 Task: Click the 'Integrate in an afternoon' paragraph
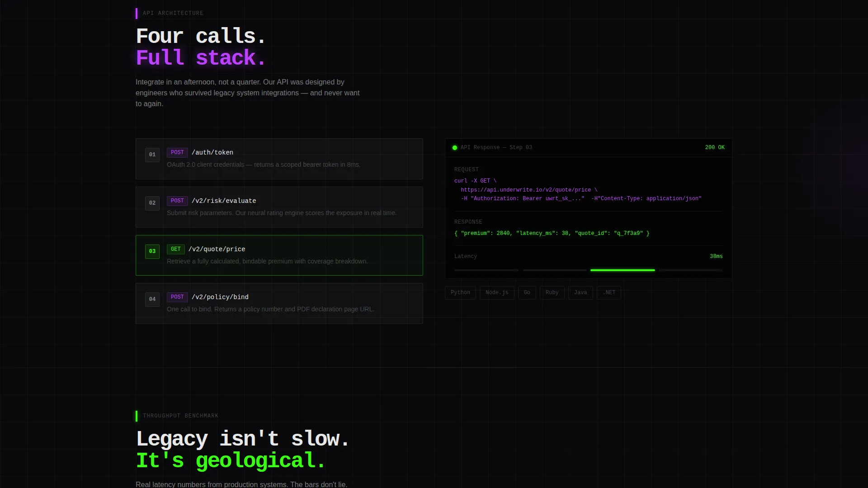(x=248, y=93)
